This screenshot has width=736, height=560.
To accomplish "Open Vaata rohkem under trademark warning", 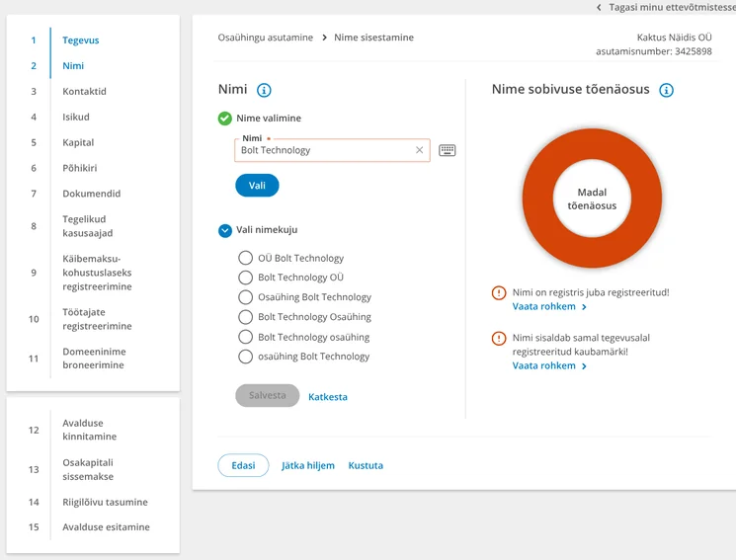I will pyautogui.click(x=543, y=366).
